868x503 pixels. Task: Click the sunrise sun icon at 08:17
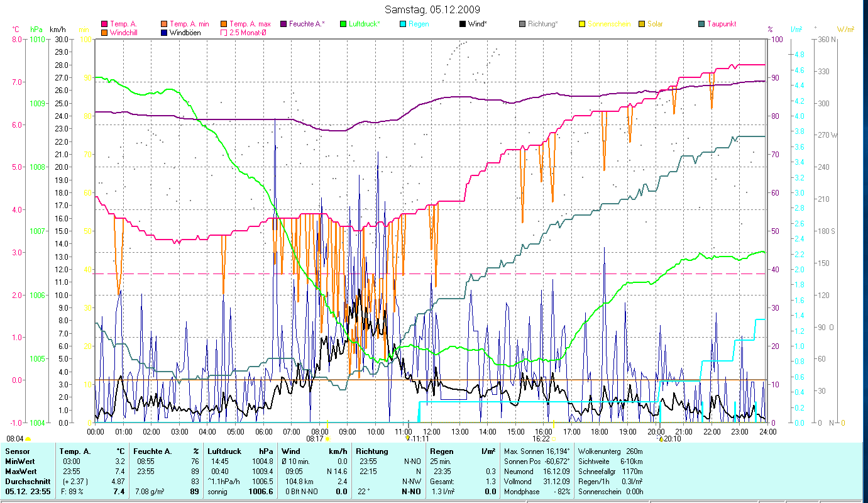tap(327, 439)
